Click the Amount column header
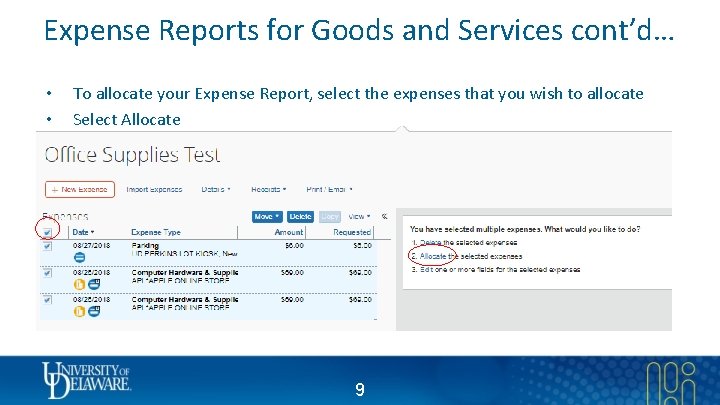 [288, 232]
